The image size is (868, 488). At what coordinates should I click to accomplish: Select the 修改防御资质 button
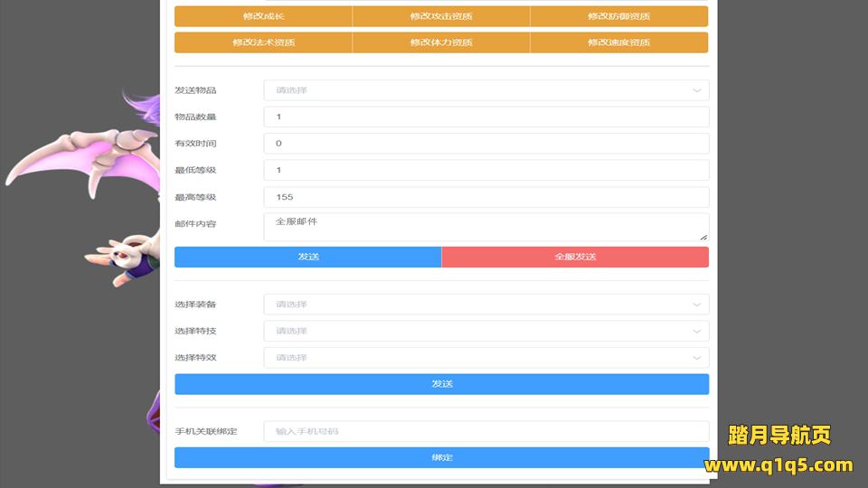pos(618,16)
